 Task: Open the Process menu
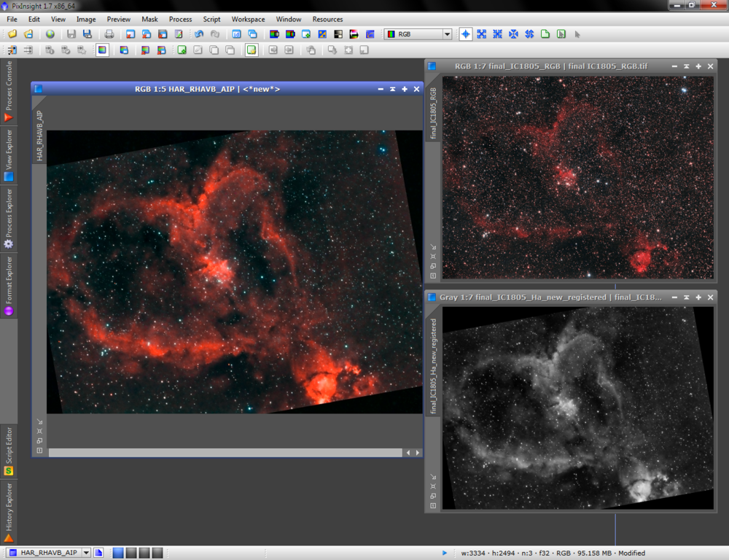coord(180,19)
